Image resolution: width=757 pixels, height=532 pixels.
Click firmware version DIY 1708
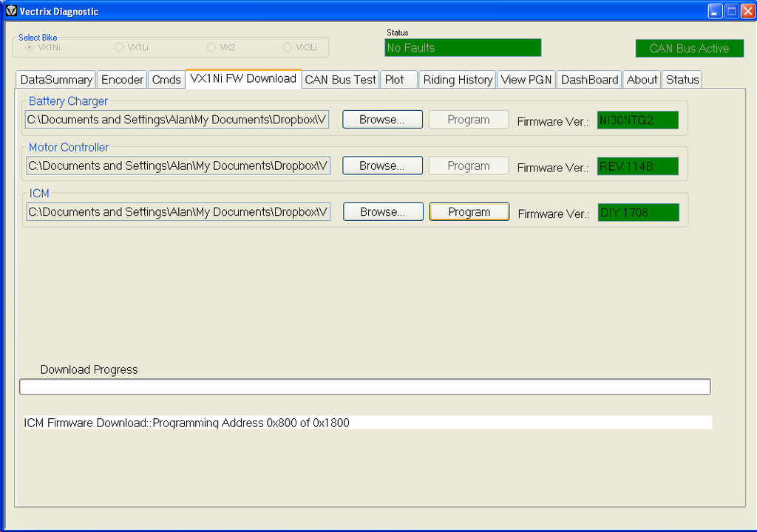638,212
